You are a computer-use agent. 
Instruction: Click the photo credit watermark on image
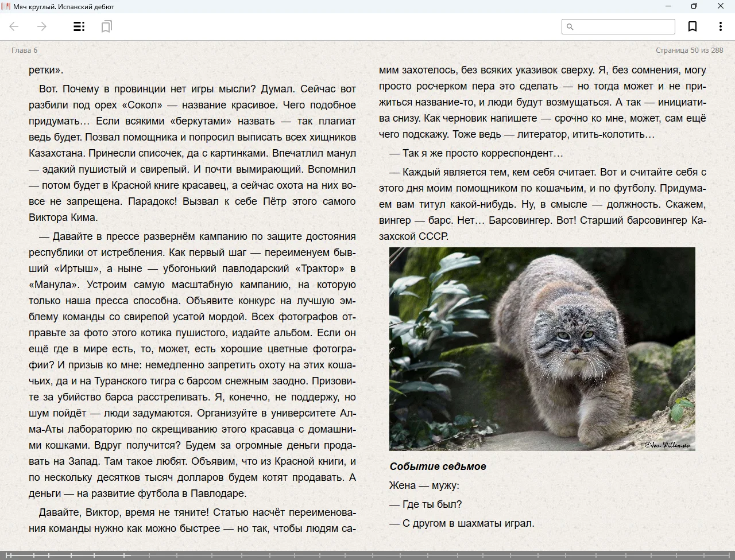click(x=667, y=445)
